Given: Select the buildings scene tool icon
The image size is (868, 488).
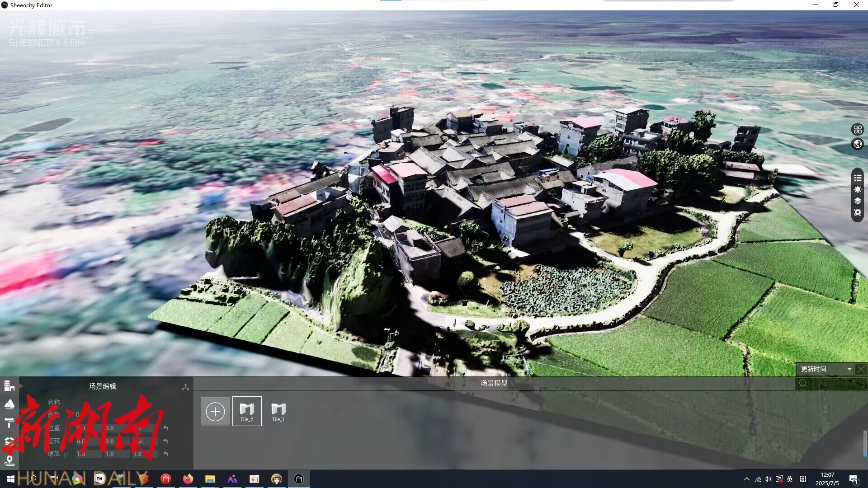Looking at the screenshot, I should tap(9, 386).
